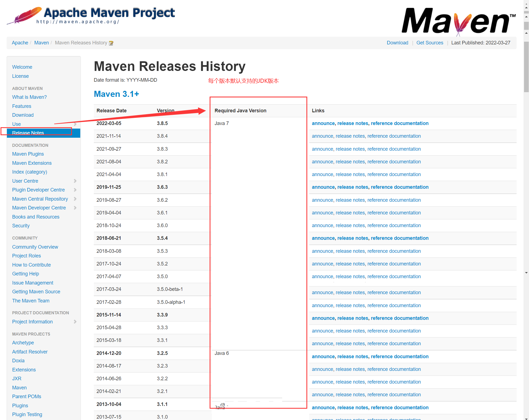The height and width of the screenshot is (420, 529).
Task: Open How to Contribute page
Action: pos(31,265)
